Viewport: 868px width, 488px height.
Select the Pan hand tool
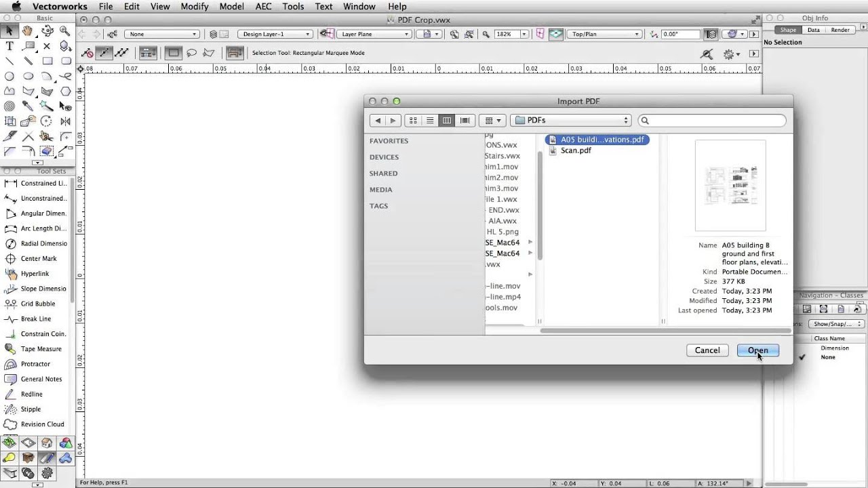28,30
